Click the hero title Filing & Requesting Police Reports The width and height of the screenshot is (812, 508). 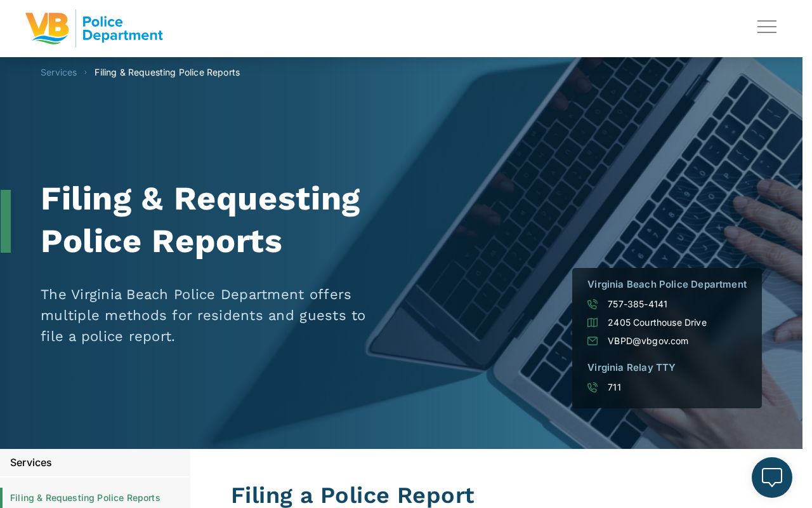pyautogui.click(x=200, y=220)
